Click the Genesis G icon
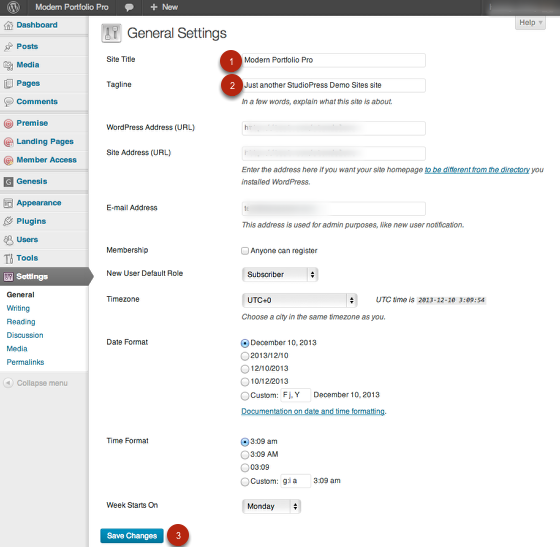The image size is (560, 547). click(x=8, y=182)
